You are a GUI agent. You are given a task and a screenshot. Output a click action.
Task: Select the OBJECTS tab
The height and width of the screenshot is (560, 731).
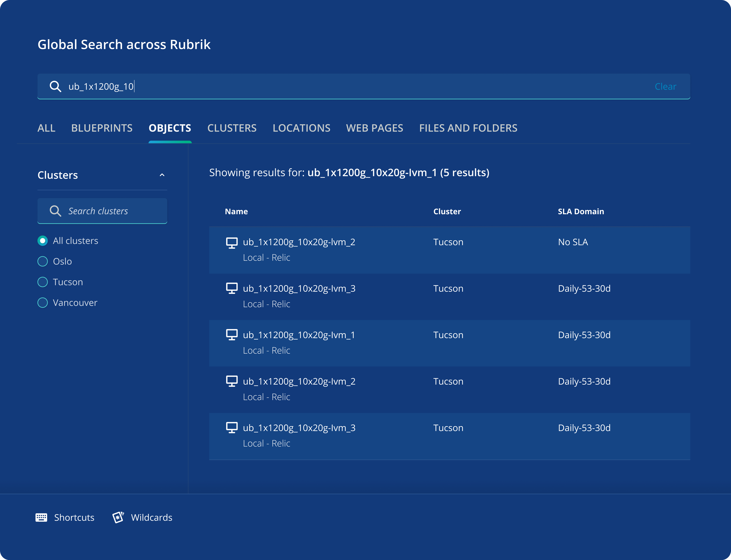[170, 128]
